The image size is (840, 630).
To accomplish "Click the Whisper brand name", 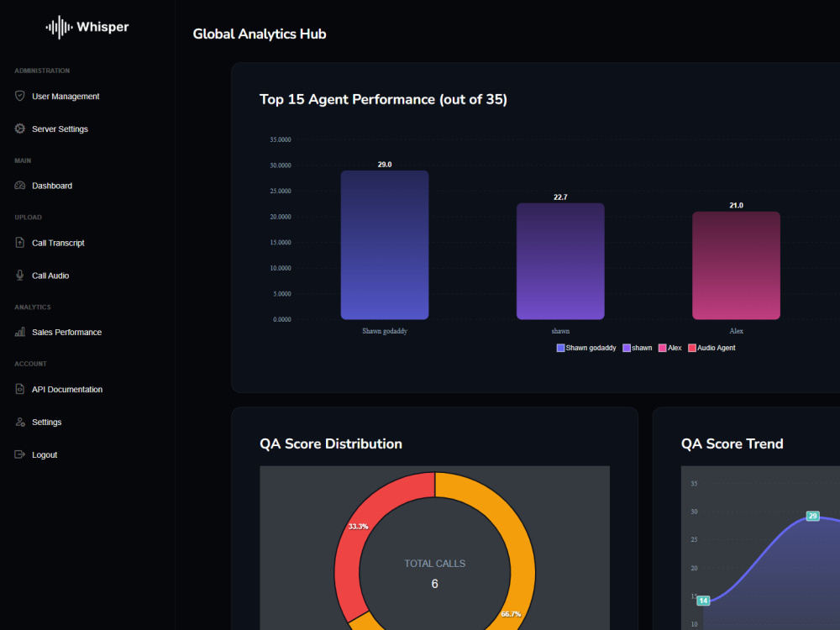I will (102, 27).
